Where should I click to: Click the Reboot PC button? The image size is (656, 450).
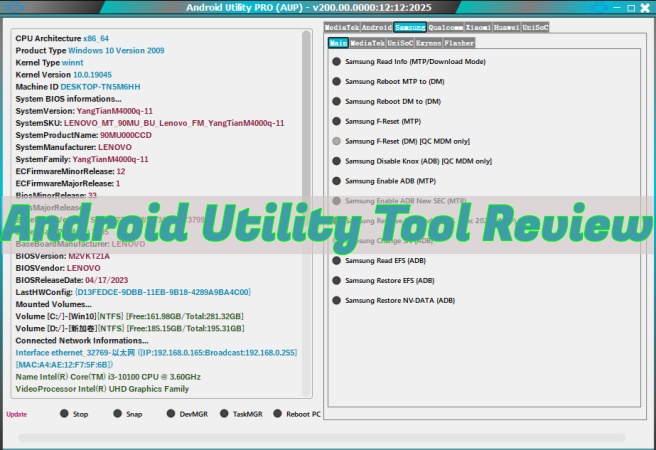(297, 414)
